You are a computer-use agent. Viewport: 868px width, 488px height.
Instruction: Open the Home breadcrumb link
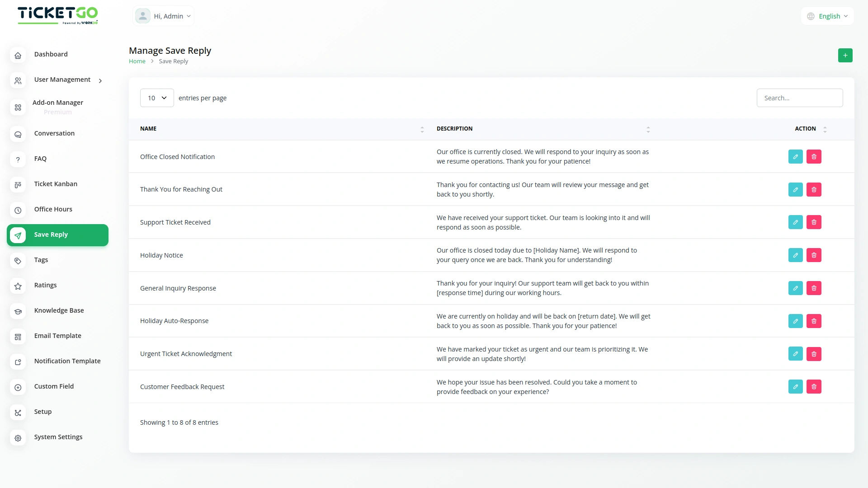[x=137, y=61]
